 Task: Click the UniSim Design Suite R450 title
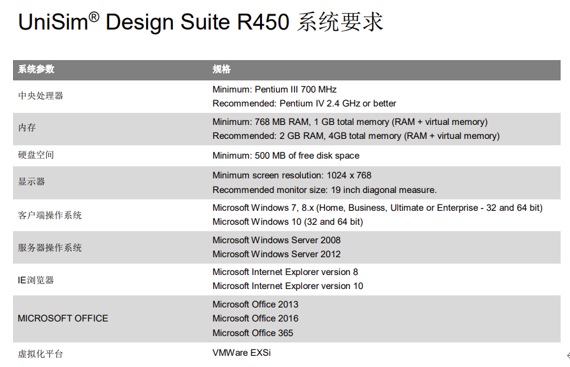coord(200,22)
